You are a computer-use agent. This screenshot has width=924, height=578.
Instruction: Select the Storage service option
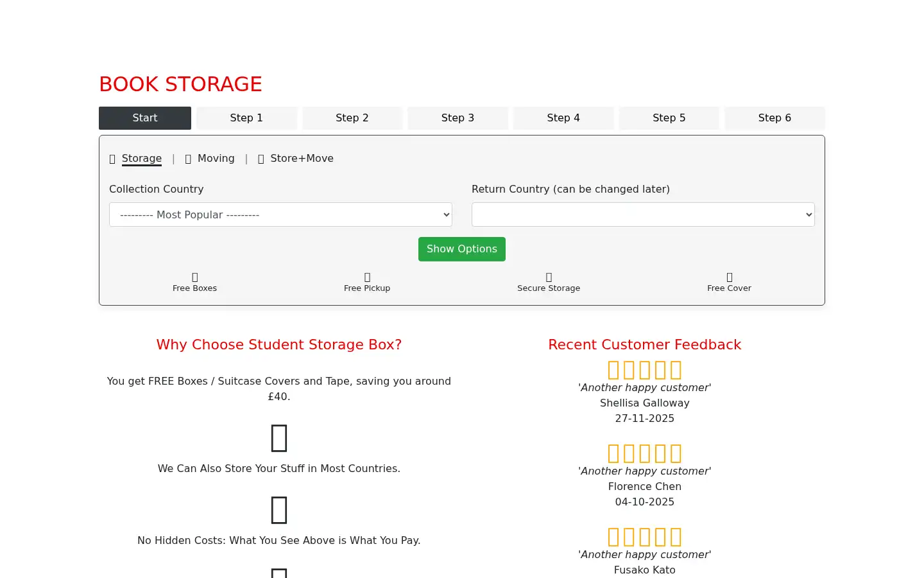(x=142, y=159)
